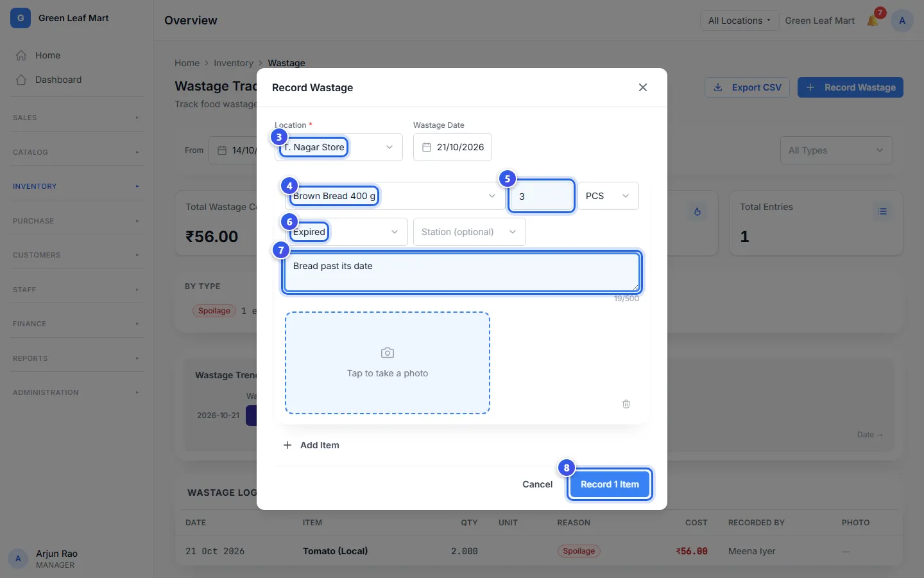
Task: Open the Brown Bread 400 g item dropdown
Action: pos(395,196)
